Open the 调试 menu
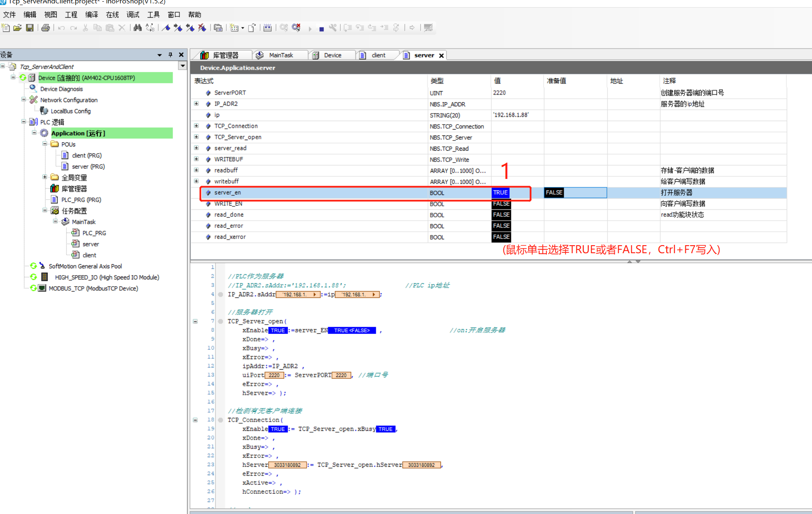 pos(133,15)
